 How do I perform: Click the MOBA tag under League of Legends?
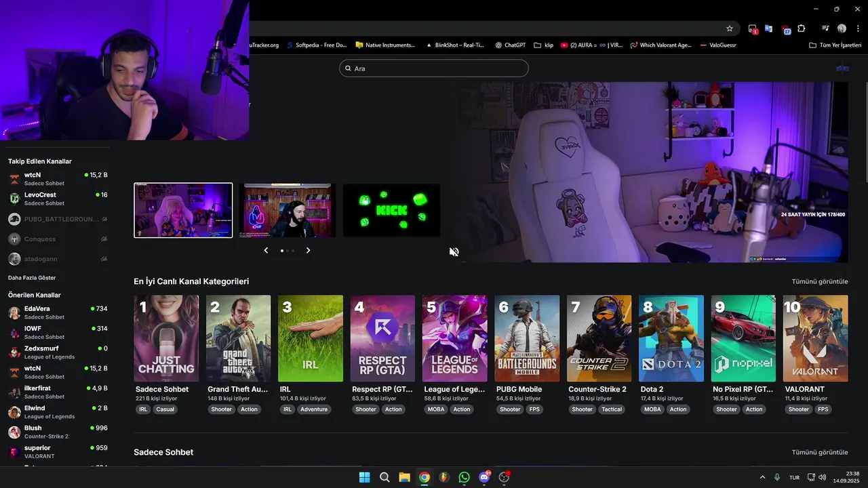pos(436,409)
